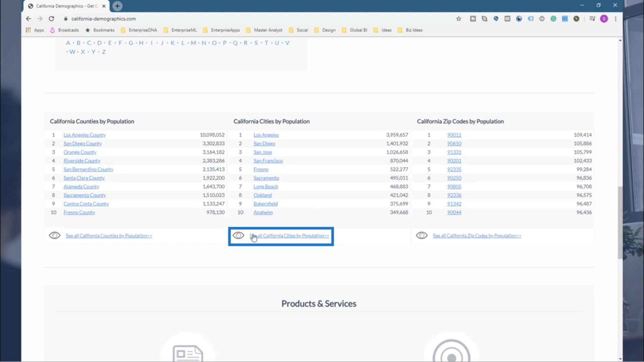Click the eye icon beside See all Counties
Viewport: 644px width, 362px height.
pyautogui.click(x=54, y=235)
